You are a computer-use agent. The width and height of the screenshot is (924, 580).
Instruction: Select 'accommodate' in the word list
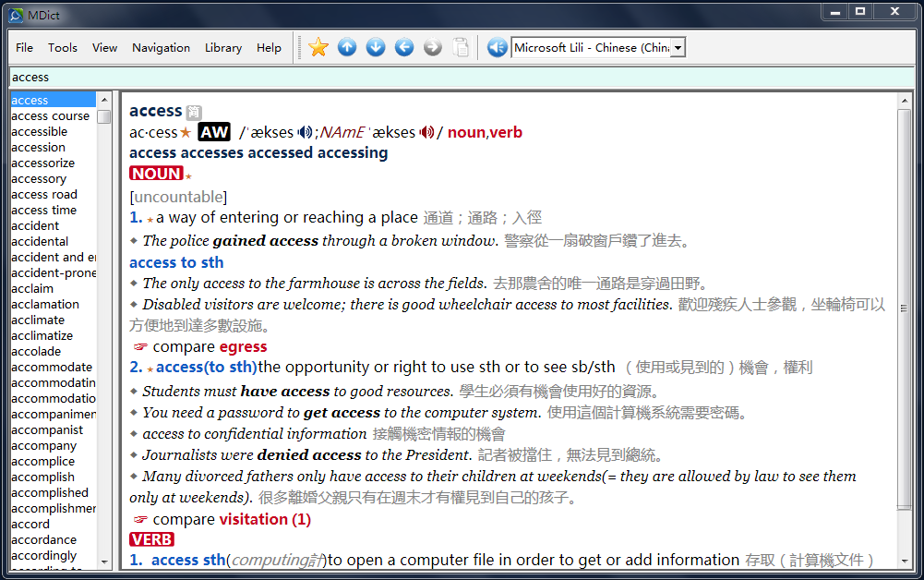click(52, 368)
